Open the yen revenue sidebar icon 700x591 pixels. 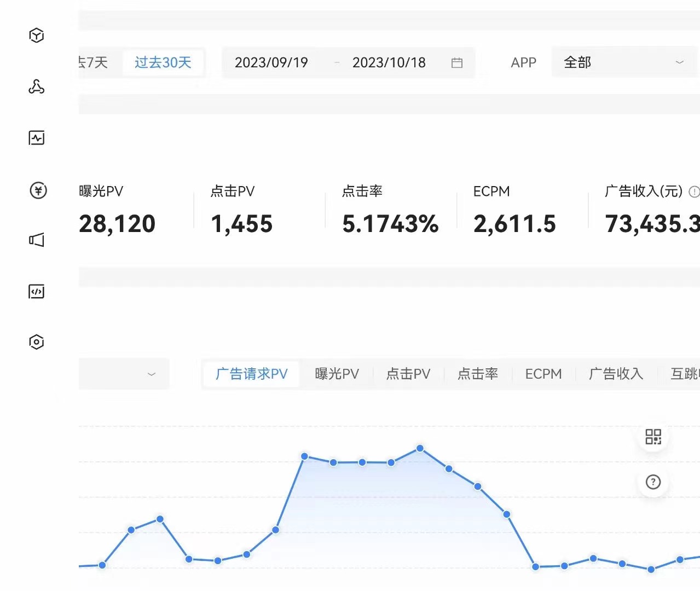38,190
